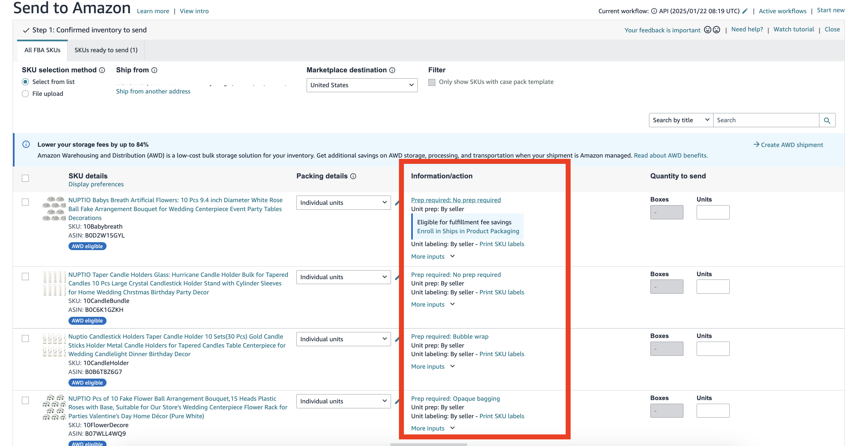The image size is (868, 446).
Task: Click info icon beside Packing details
Action: [x=353, y=176]
